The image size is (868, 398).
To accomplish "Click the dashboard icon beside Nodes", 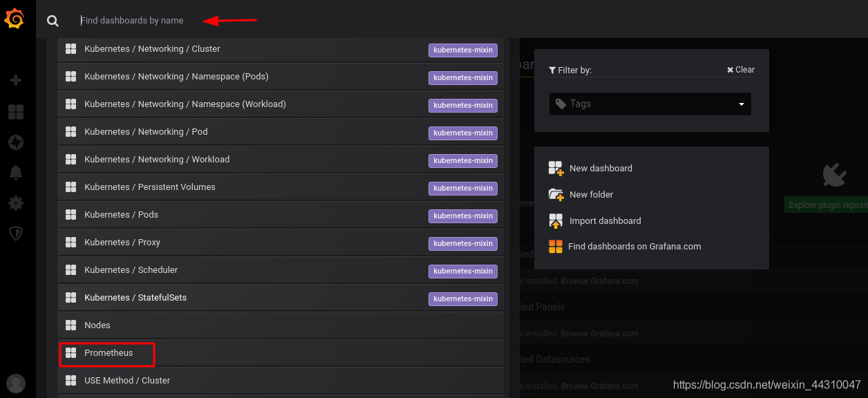I will [x=70, y=325].
